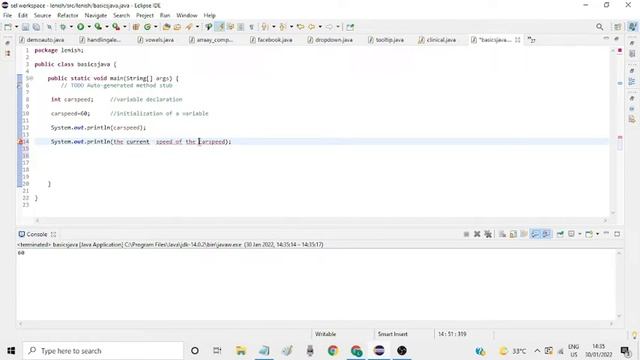Screen dimensions: 640x360
Task: Click the Last Edit Location icon
Action: [x=301, y=27]
